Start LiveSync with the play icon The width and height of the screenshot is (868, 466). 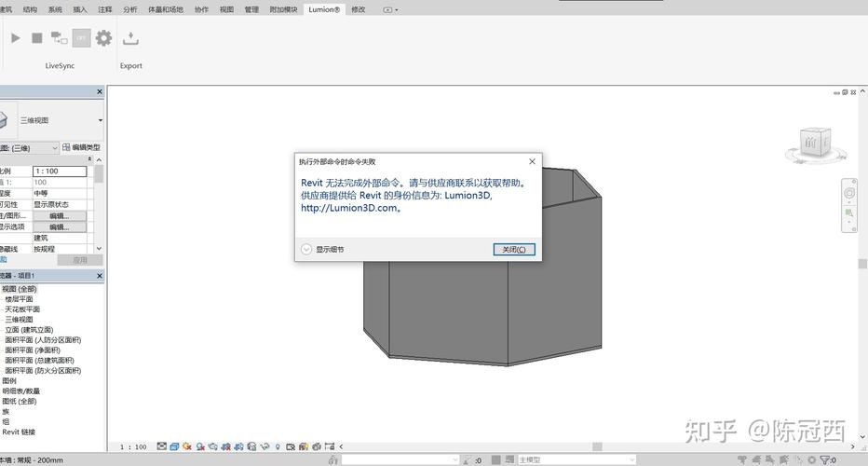point(16,37)
